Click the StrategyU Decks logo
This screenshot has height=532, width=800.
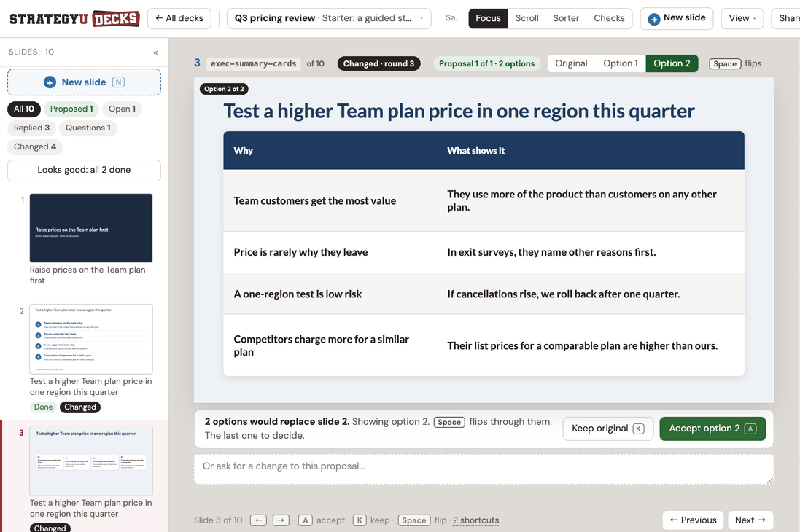click(x=74, y=19)
